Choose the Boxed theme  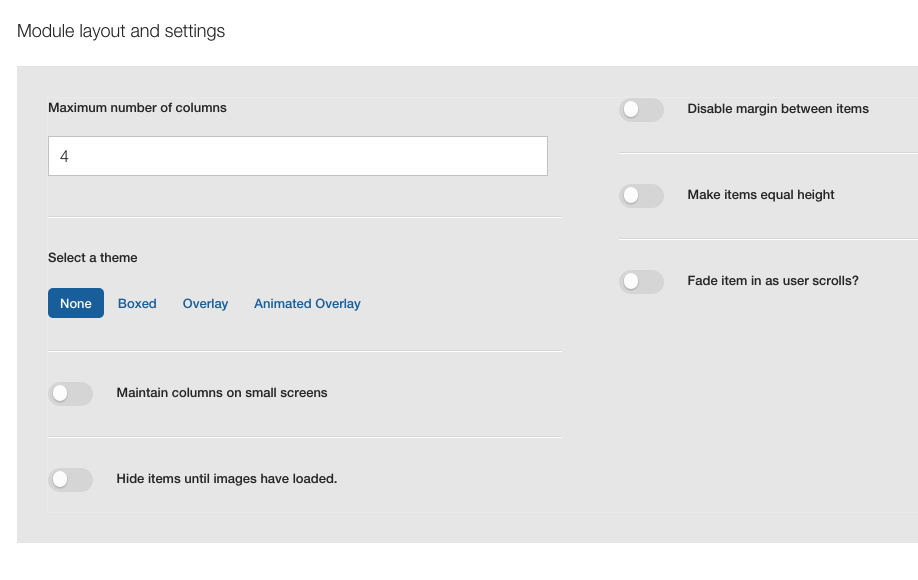[137, 304]
